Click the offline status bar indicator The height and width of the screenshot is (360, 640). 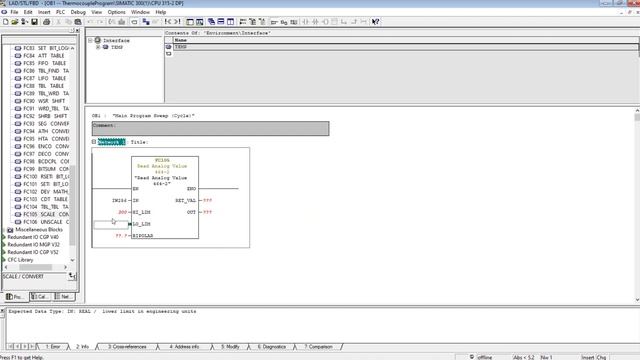point(484,357)
